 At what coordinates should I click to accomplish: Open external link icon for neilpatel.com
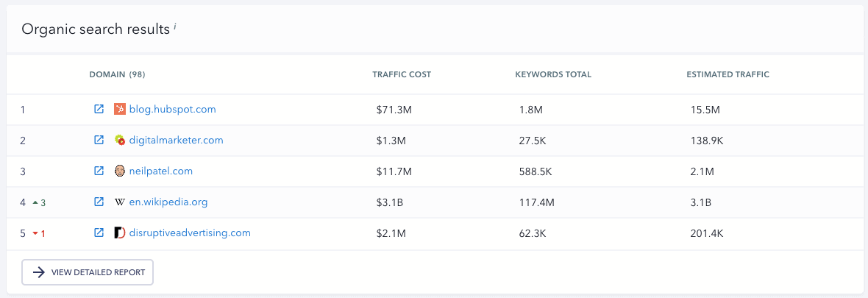click(99, 171)
